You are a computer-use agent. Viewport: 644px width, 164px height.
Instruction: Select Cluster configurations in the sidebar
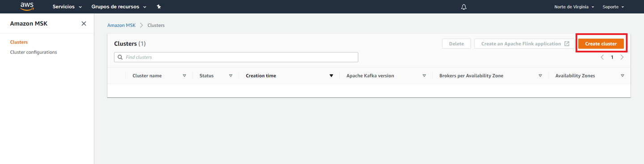pos(34,52)
